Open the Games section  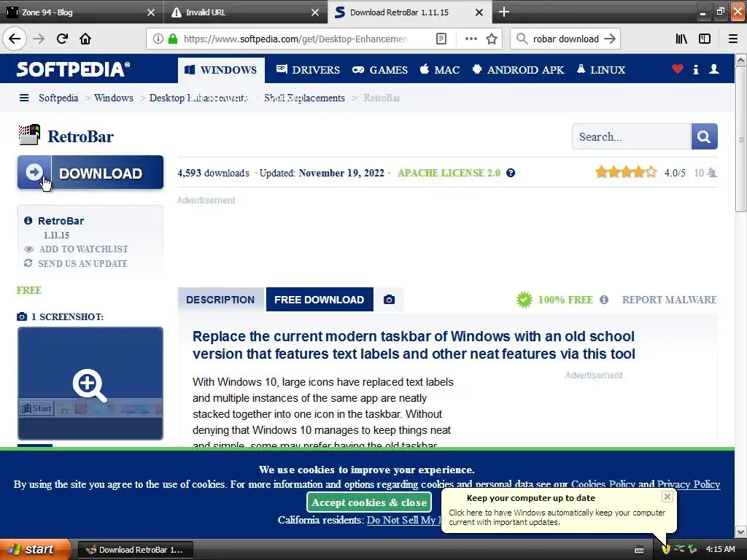click(x=379, y=70)
